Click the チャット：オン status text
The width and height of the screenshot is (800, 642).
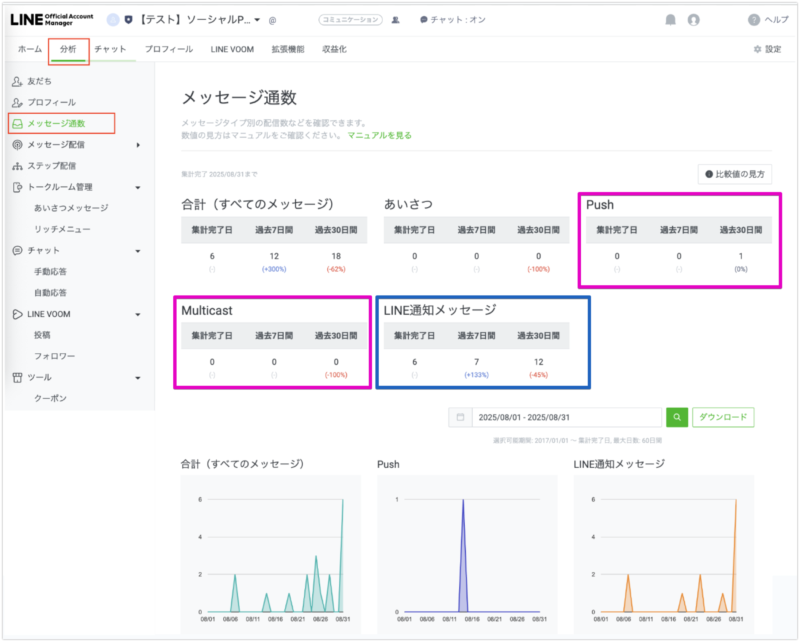coord(458,20)
